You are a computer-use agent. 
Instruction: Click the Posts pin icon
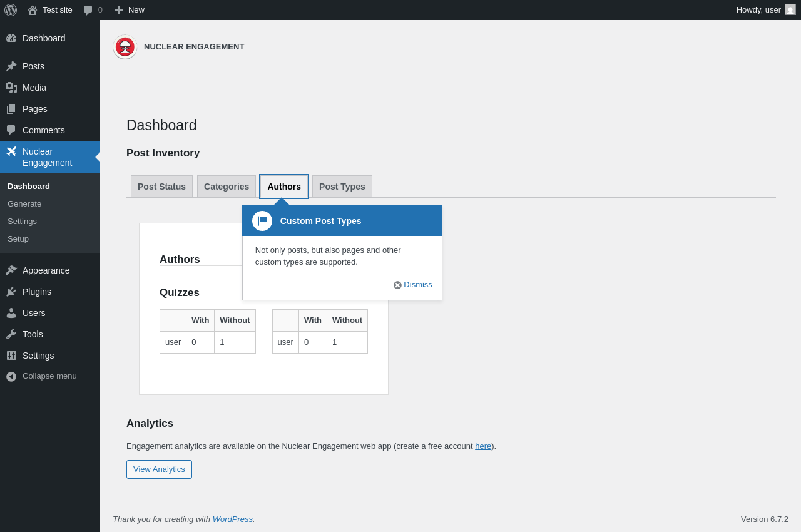click(11, 66)
